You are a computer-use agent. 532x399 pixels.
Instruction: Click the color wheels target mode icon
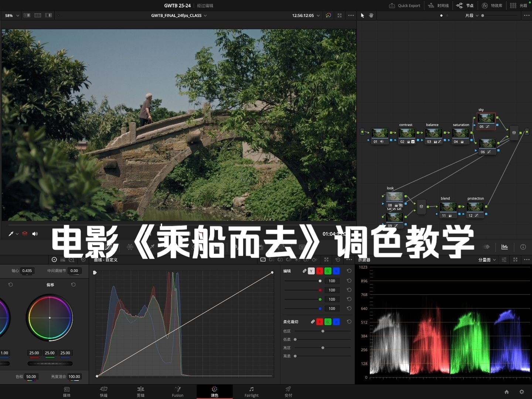click(x=54, y=260)
